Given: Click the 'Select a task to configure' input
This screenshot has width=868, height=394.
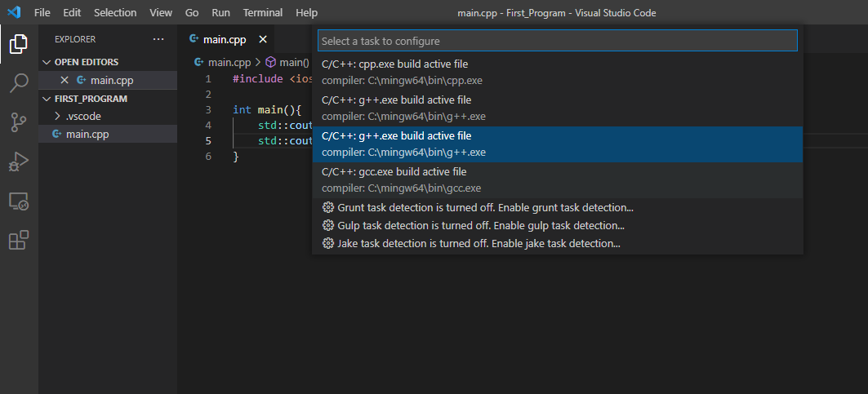Looking at the screenshot, I should pos(558,41).
